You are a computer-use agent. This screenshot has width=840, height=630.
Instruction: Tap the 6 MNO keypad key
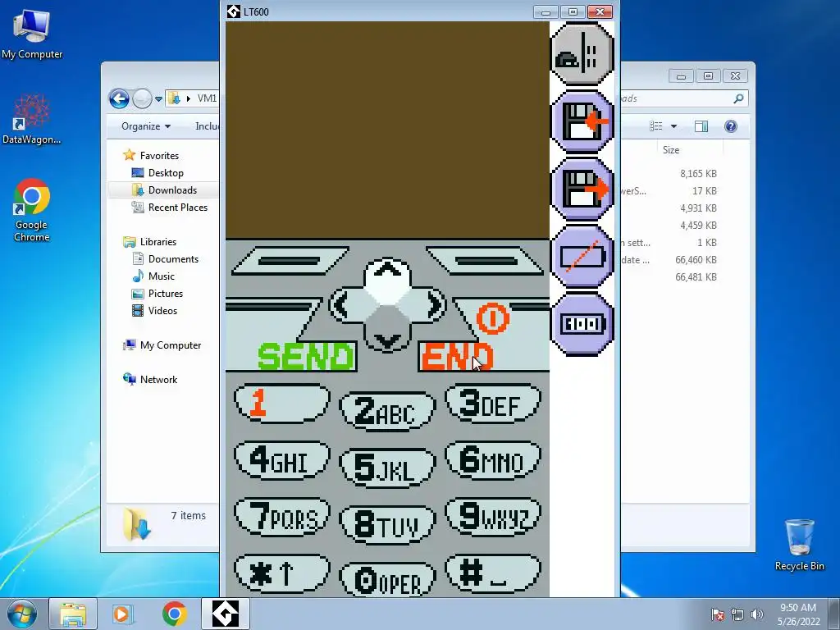coord(493,459)
